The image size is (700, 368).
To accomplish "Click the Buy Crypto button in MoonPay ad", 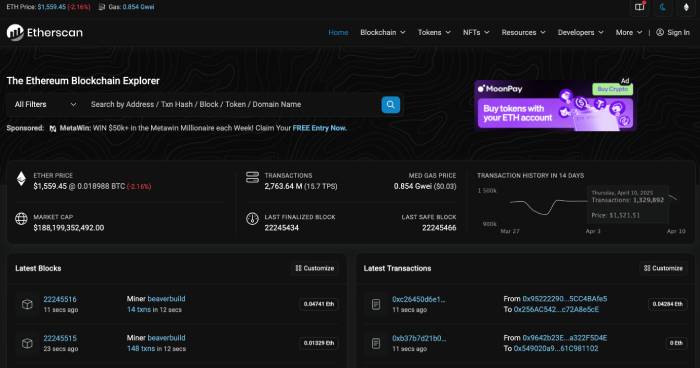I will pos(612,89).
